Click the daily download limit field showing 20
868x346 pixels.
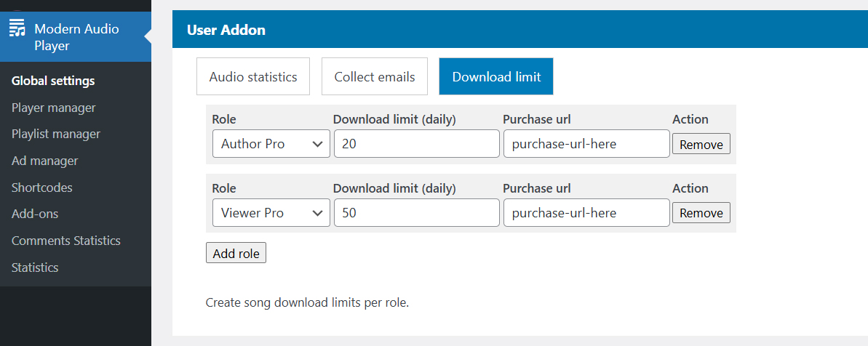point(416,144)
